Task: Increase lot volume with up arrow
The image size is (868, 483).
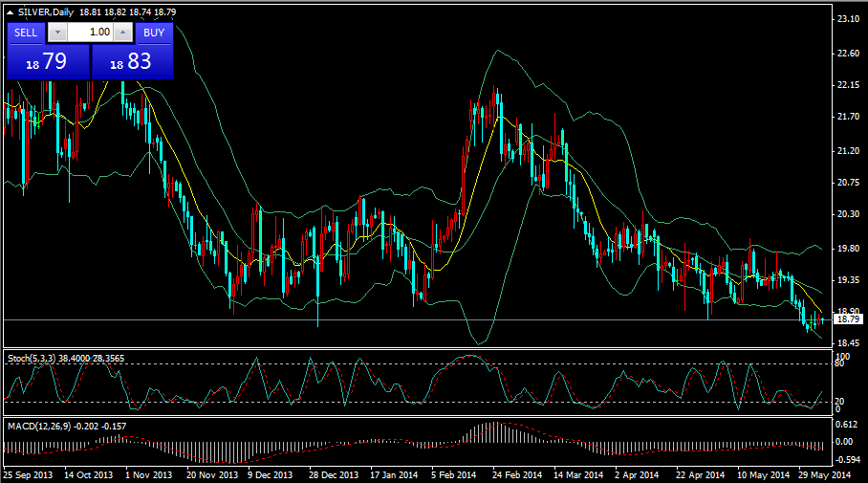Action: 123,33
